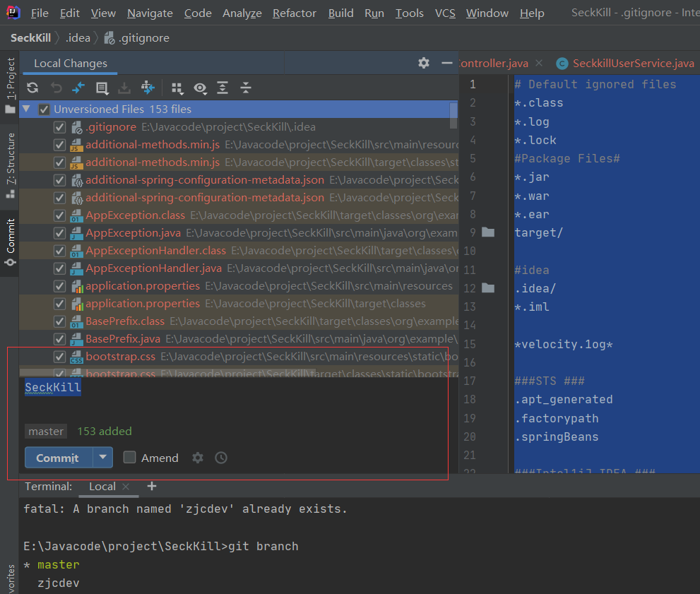This screenshot has height=594, width=700.
Task: Select the Local Changes tab
Action: point(71,64)
